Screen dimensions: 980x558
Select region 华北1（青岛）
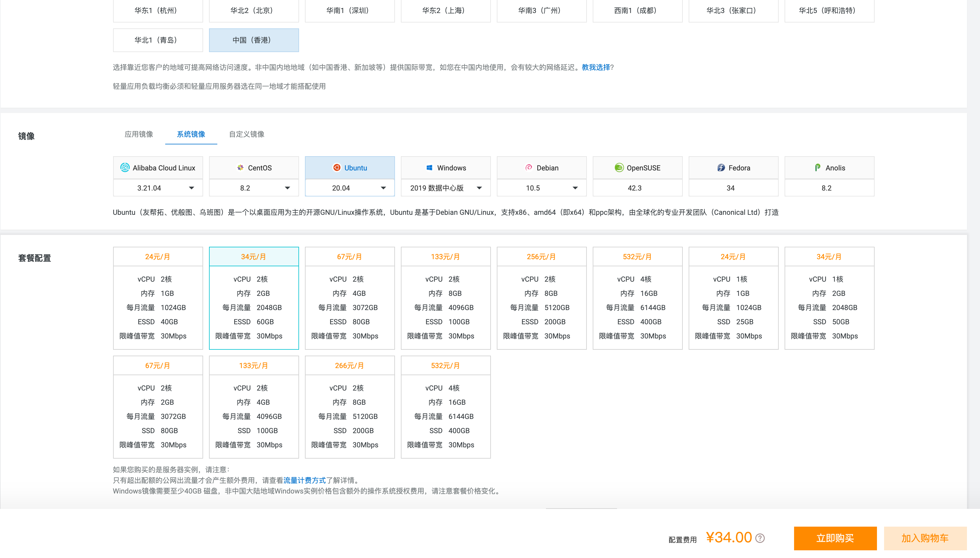pos(158,40)
